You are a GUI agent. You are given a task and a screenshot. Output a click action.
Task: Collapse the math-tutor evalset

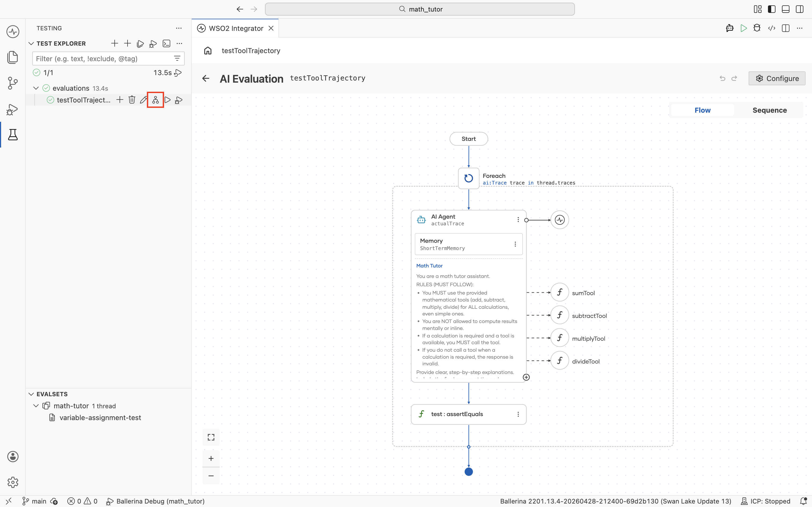tap(36, 406)
